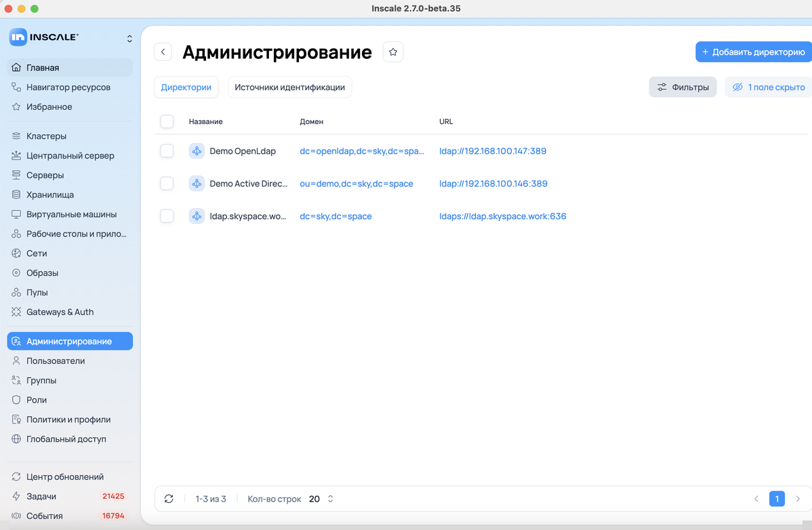Click the 1-3 из 3 counter
Screen dimensions: 812x530
point(211,499)
